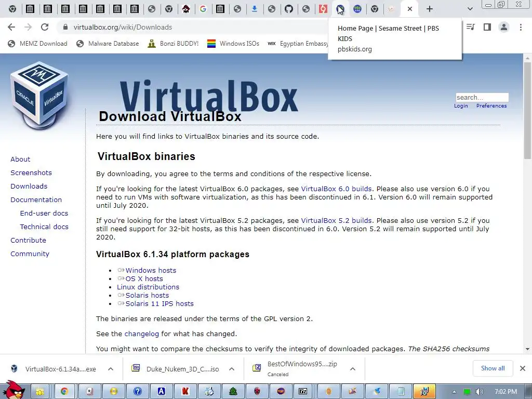Image resolution: width=532 pixels, height=399 pixels.
Task: Open the Malware Database bookmark
Action: point(108,44)
